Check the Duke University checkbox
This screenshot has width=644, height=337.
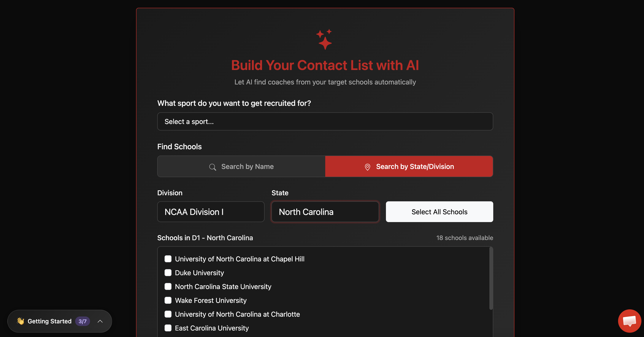click(168, 272)
